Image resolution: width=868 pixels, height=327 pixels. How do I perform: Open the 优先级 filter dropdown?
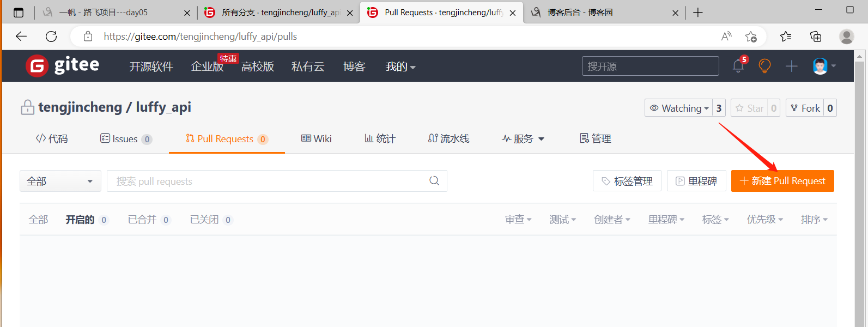click(x=765, y=220)
